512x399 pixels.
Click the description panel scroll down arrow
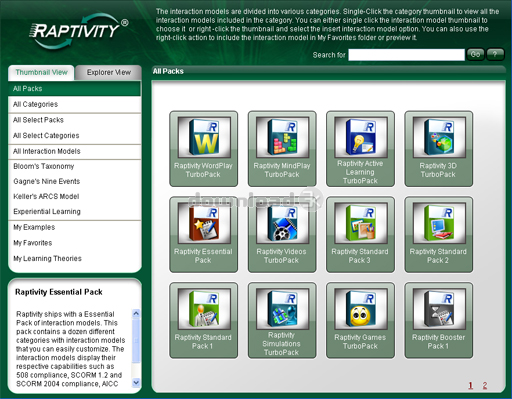pos(136,382)
